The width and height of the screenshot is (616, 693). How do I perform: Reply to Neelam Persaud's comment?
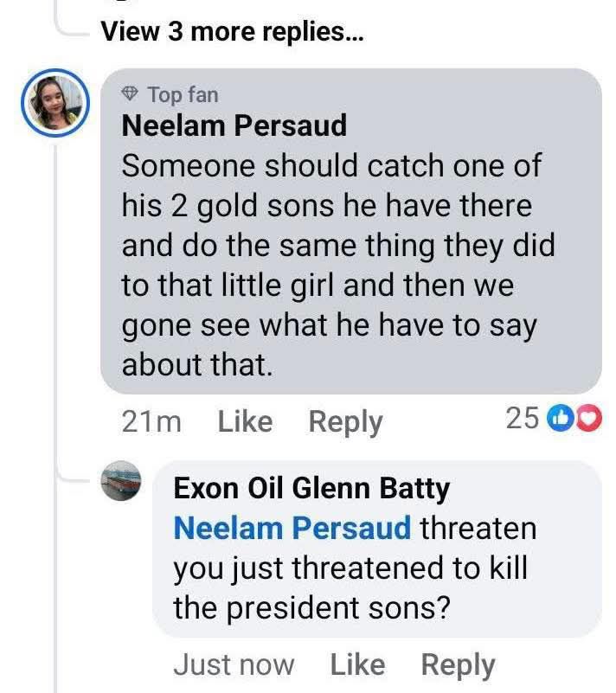click(345, 422)
